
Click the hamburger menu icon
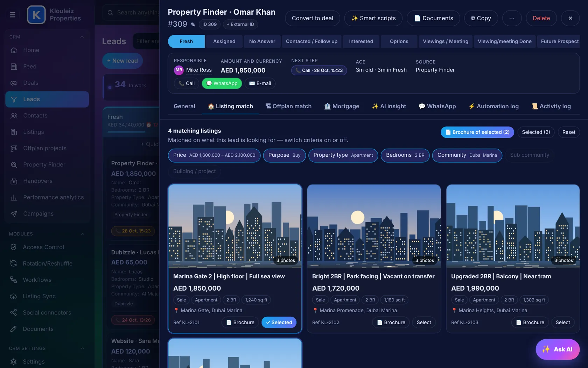click(x=13, y=15)
